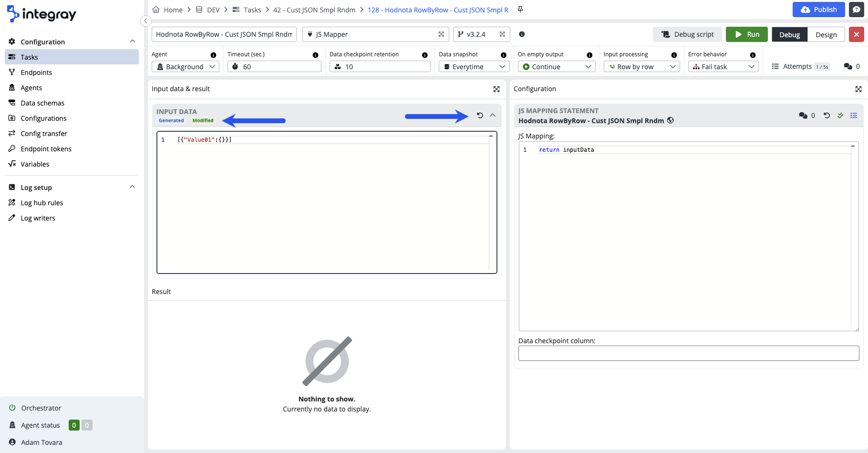Click the validate checkmark icon in JS Mapping
The width and height of the screenshot is (868, 453).
click(x=840, y=116)
